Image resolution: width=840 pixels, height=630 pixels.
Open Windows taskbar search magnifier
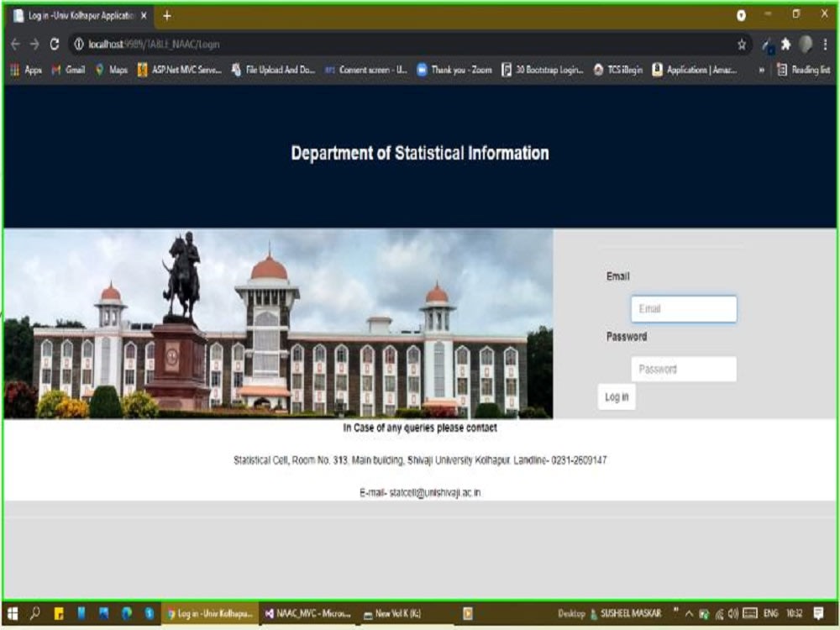point(34,614)
